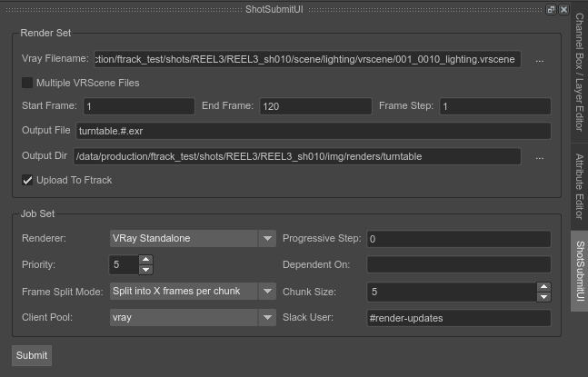Click the Job Set group title

coord(37,213)
